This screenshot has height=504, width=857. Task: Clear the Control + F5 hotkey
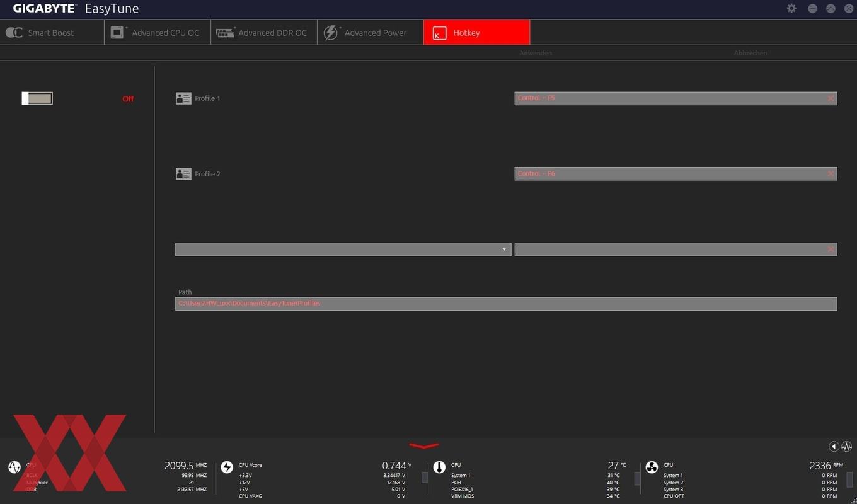831,98
